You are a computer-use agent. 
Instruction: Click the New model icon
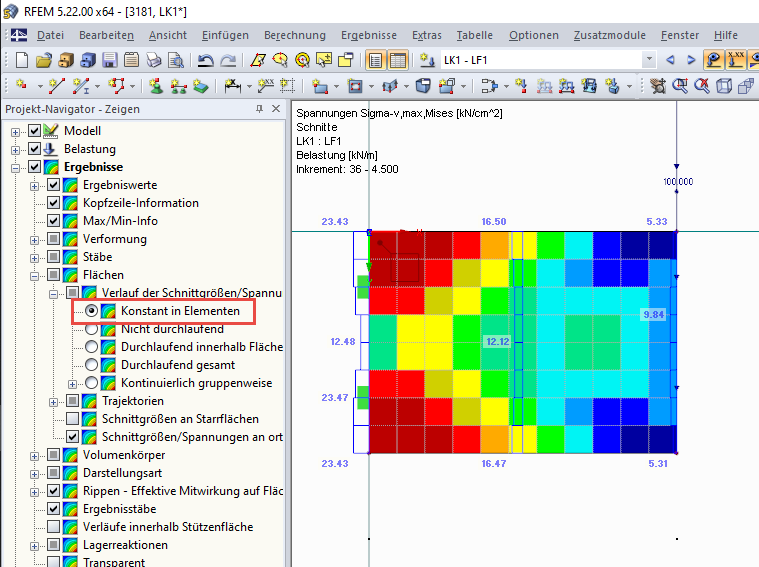coord(22,60)
